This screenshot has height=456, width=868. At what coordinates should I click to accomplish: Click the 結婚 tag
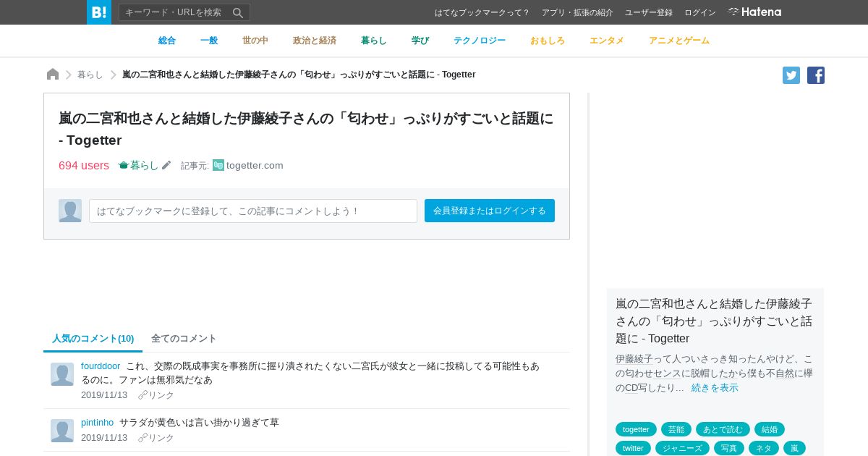(x=770, y=429)
